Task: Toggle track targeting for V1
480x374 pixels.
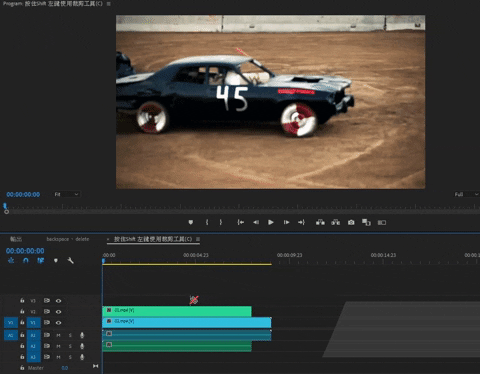Action: pyautogui.click(x=33, y=323)
